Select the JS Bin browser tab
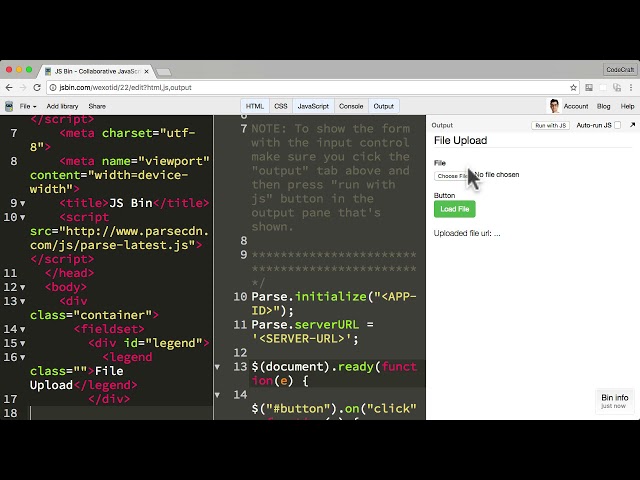Image resolution: width=640 pixels, height=480 pixels. click(x=98, y=71)
